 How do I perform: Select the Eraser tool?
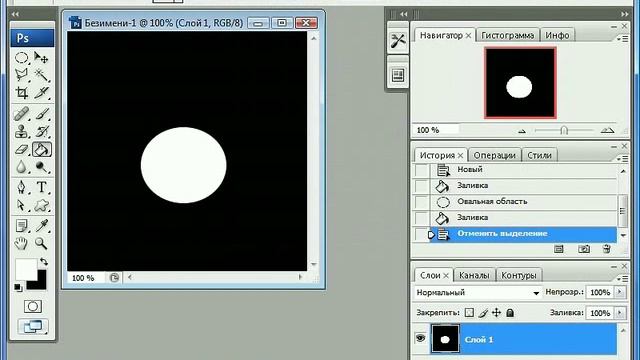point(22,149)
